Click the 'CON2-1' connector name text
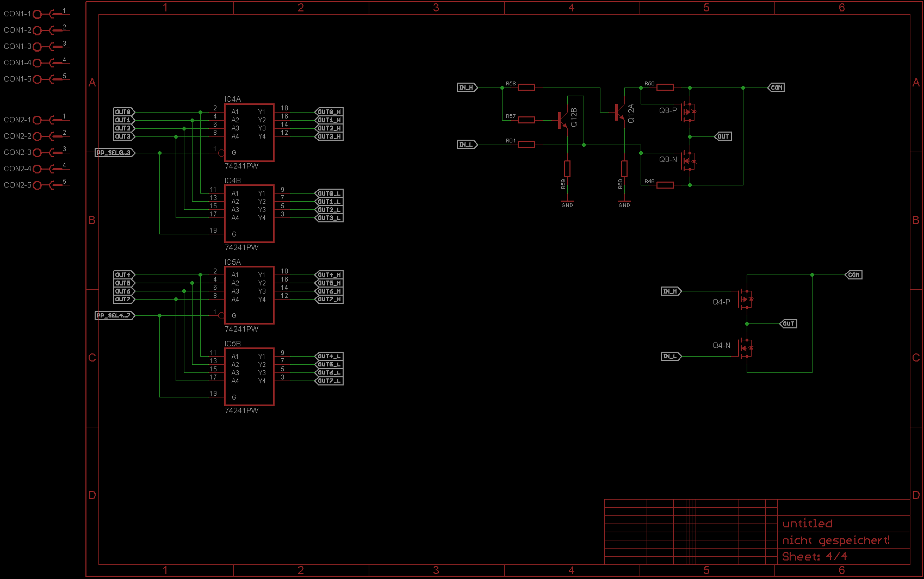The height and width of the screenshot is (579, 924). click(17, 120)
